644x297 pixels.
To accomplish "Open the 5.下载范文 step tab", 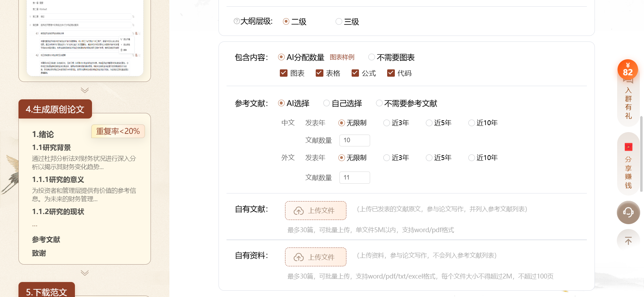I will (x=47, y=290).
